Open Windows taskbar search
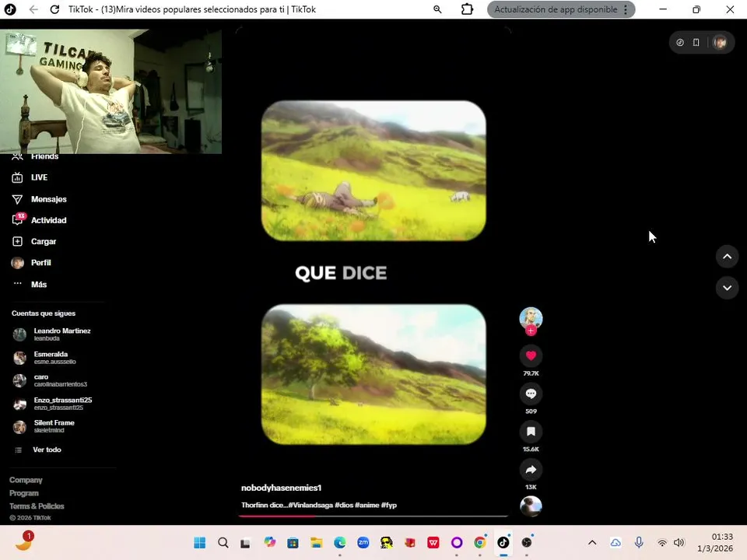This screenshot has height=560, width=747. pos(223,542)
